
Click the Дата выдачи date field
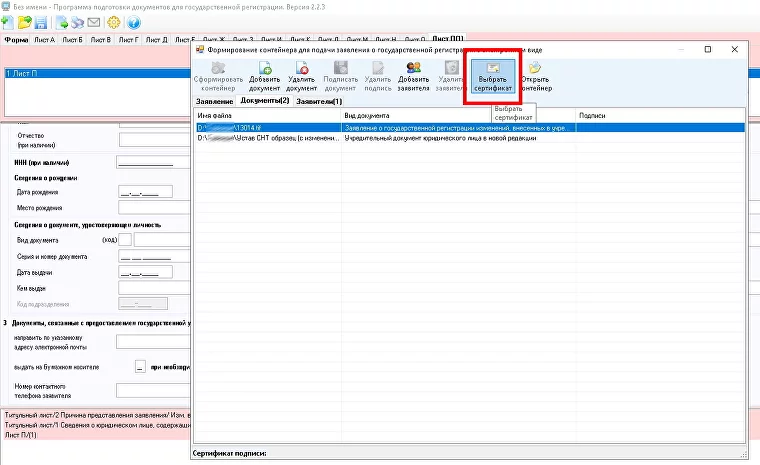coord(145,272)
